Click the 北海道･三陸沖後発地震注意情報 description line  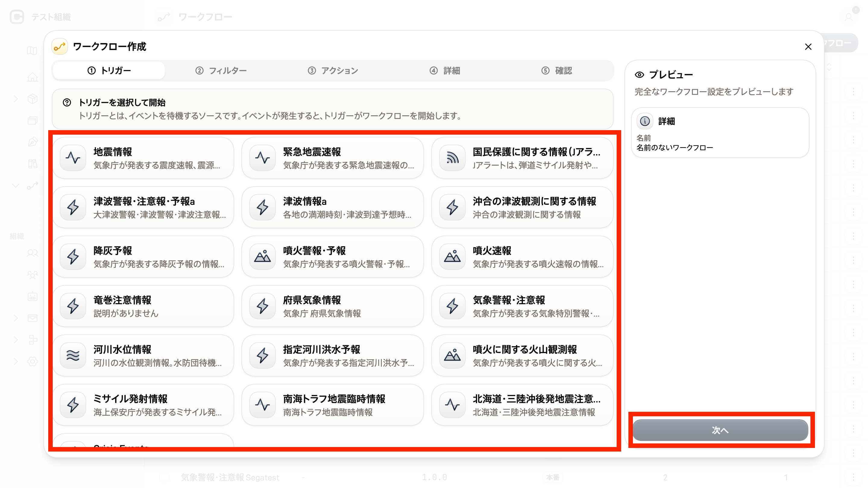coord(534,412)
